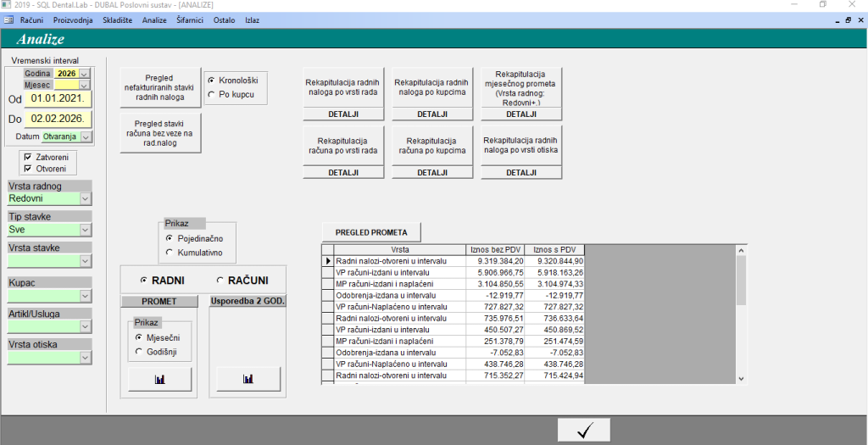Screen dimensions: 868x445
Task: Click the inner window restore icon
Action: 848,19
